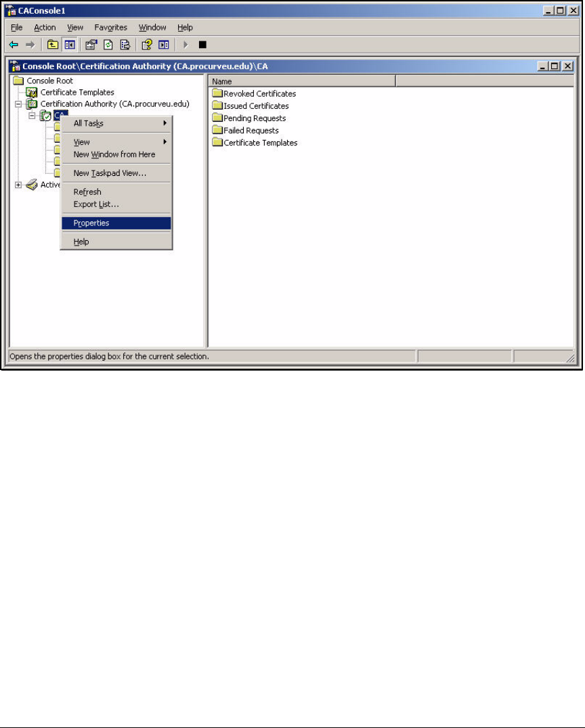Open the Action menu
The image size is (585, 728).
pyautogui.click(x=45, y=27)
